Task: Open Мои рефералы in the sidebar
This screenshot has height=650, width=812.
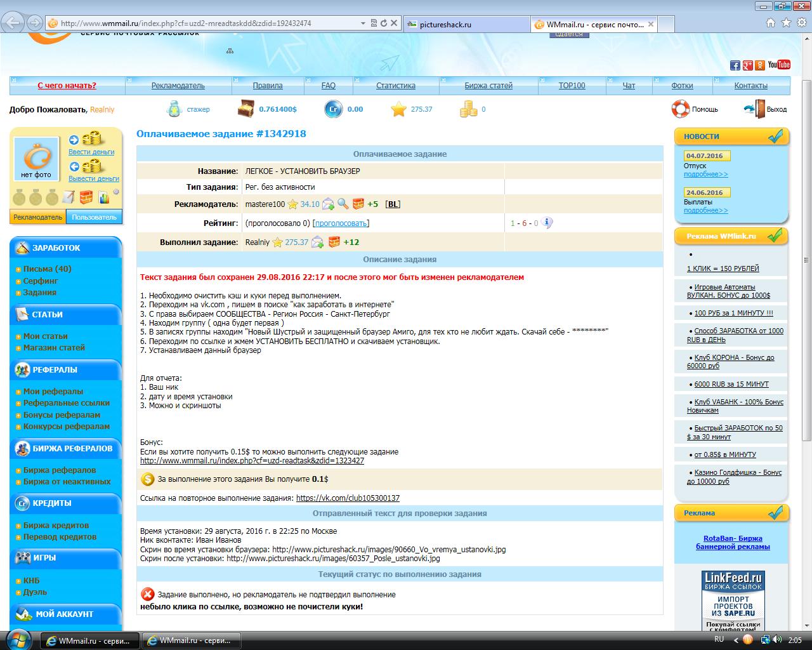Action: coord(53,391)
